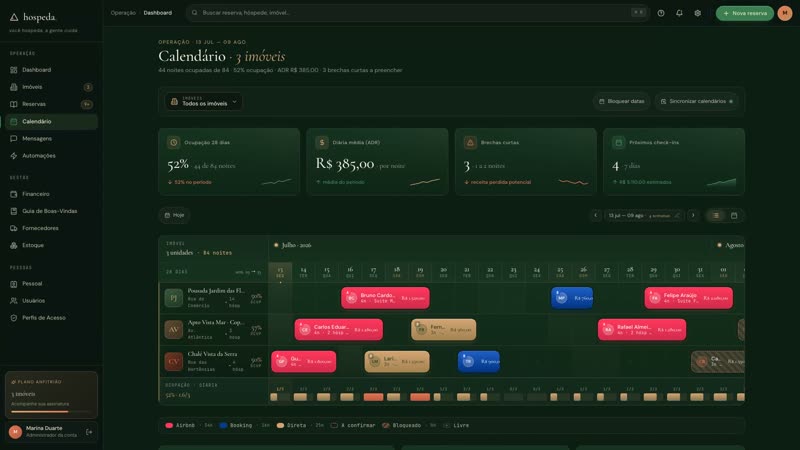The width and height of the screenshot is (800, 450).
Task: Click the Próximos check-ins calendar icon
Action: pos(618,143)
